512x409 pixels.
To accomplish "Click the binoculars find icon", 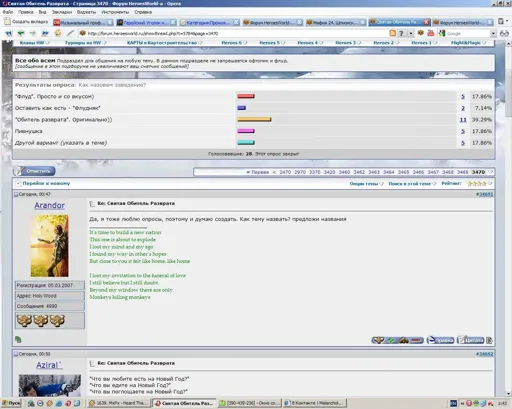I will pyautogui.click(x=504, y=33).
